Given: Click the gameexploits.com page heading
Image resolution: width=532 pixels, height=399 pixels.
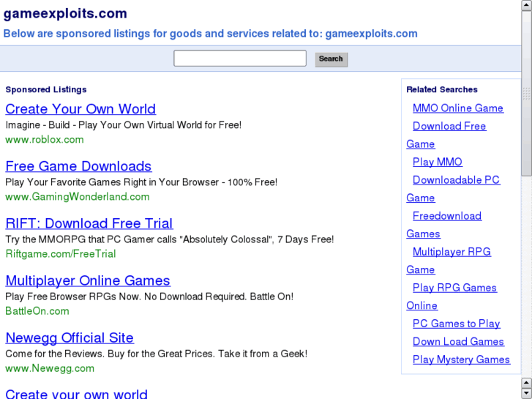Looking at the screenshot, I should tap(65, 14).
